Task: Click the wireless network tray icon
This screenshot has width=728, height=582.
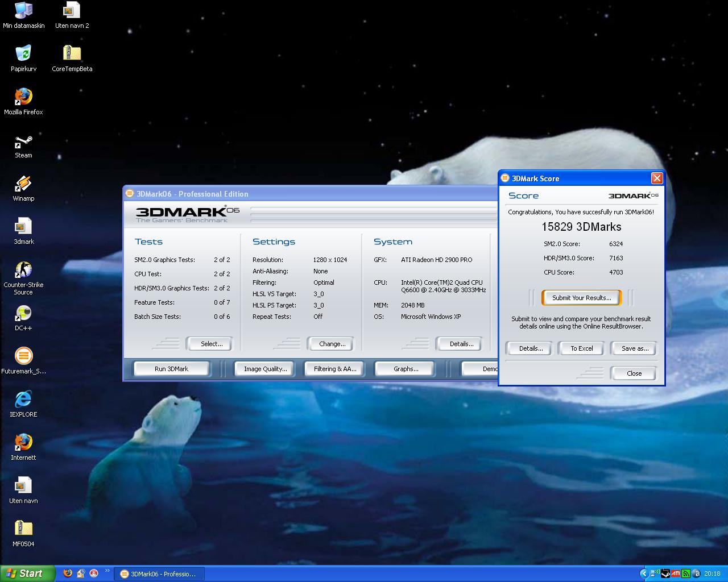Action: (655, 573)
